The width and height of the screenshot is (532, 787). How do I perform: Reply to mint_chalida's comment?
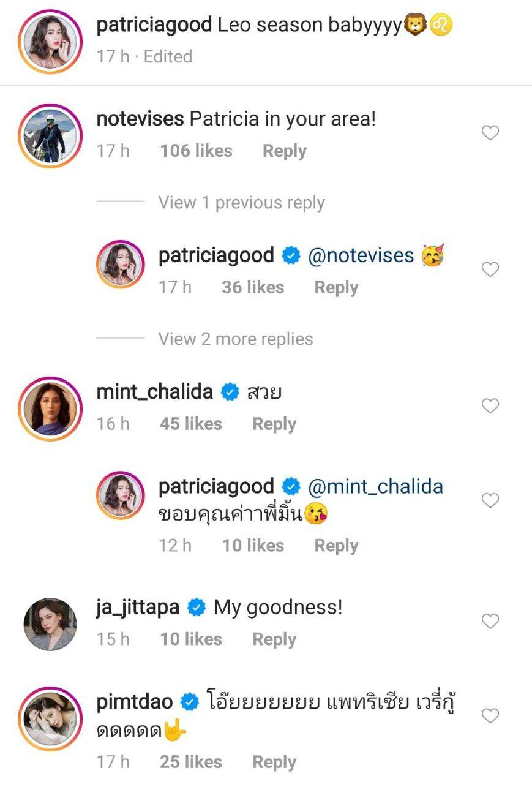(274, 424)
